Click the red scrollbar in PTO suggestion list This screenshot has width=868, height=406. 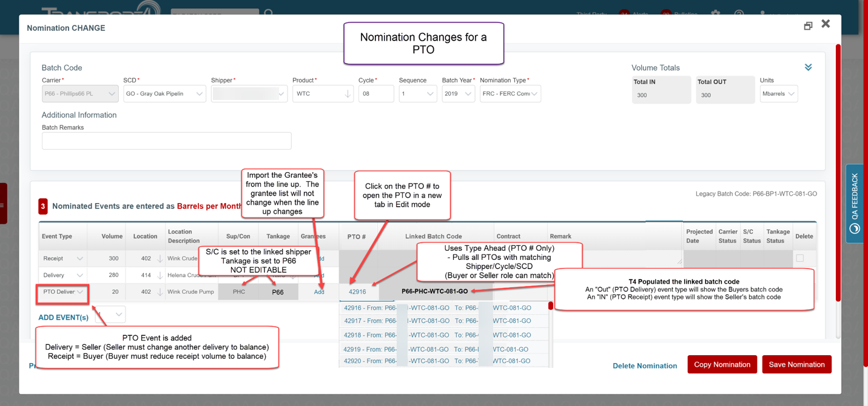[551, 306]
